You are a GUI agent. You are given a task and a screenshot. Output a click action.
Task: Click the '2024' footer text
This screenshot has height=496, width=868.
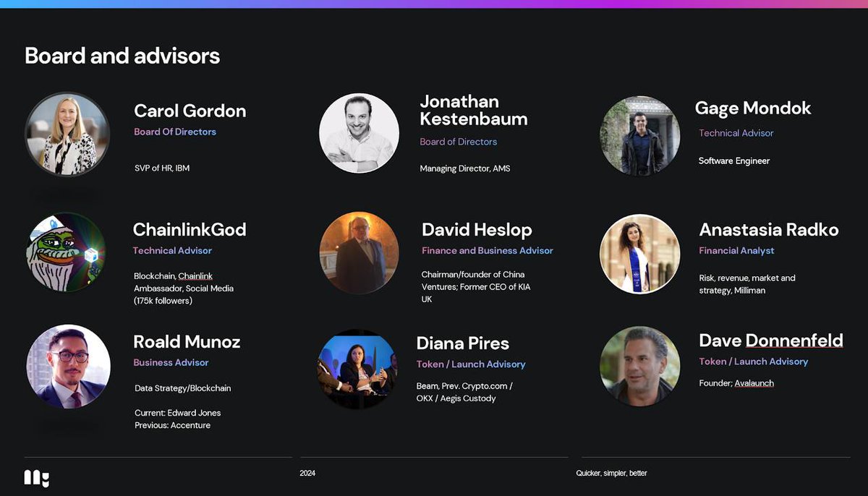[x=307, y=474]
